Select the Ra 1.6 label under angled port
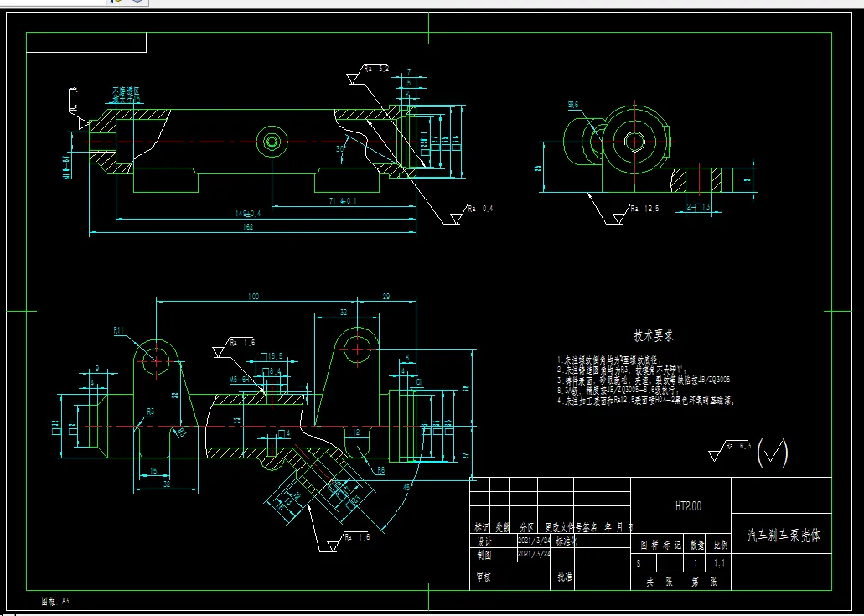 [x=356, y=537]
